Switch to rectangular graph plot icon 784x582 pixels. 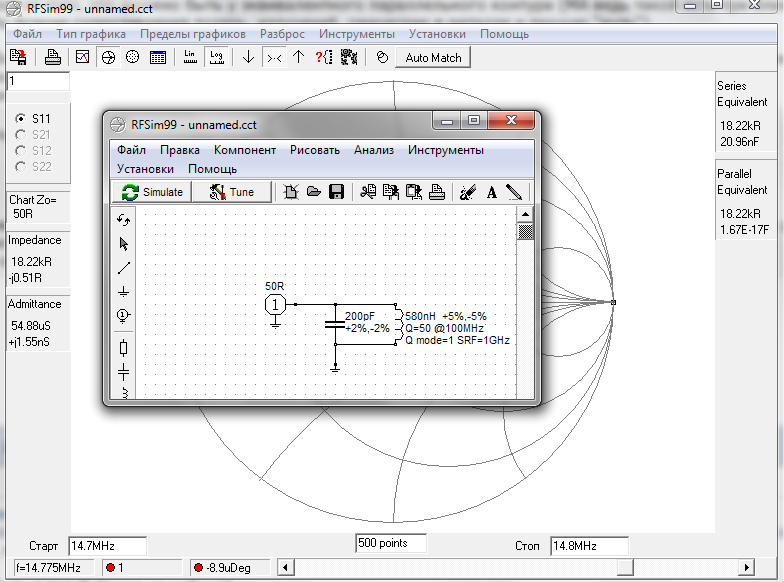tap(82, 58)
